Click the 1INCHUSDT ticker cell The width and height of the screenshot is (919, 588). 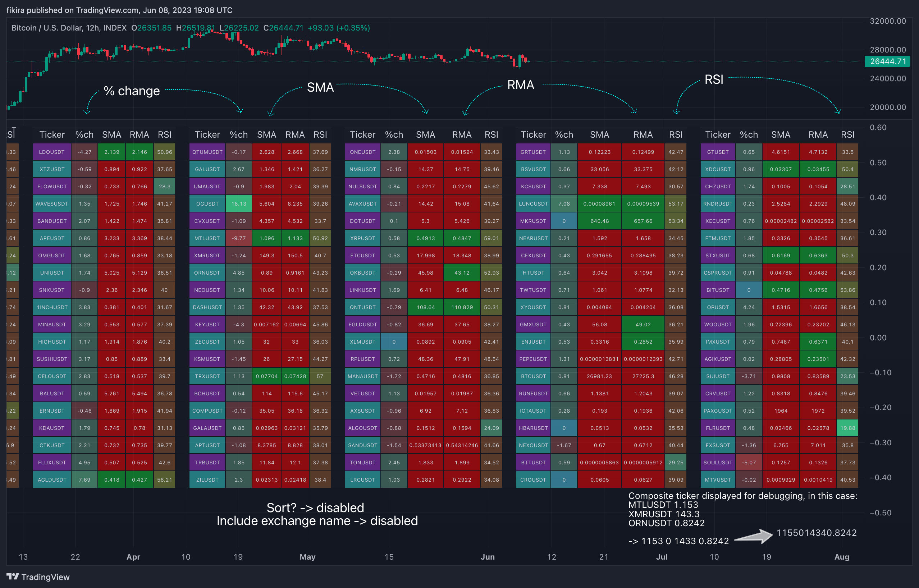point(52,307)
